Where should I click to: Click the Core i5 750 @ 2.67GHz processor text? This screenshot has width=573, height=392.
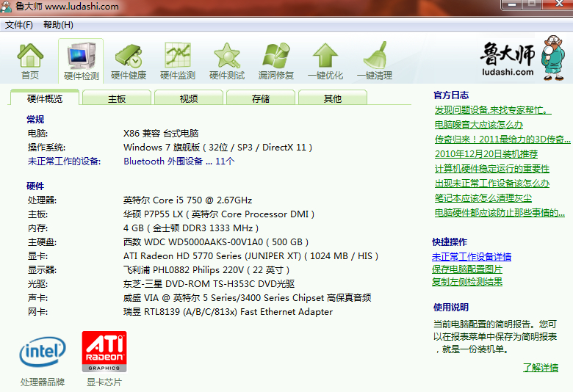(187, 200)
